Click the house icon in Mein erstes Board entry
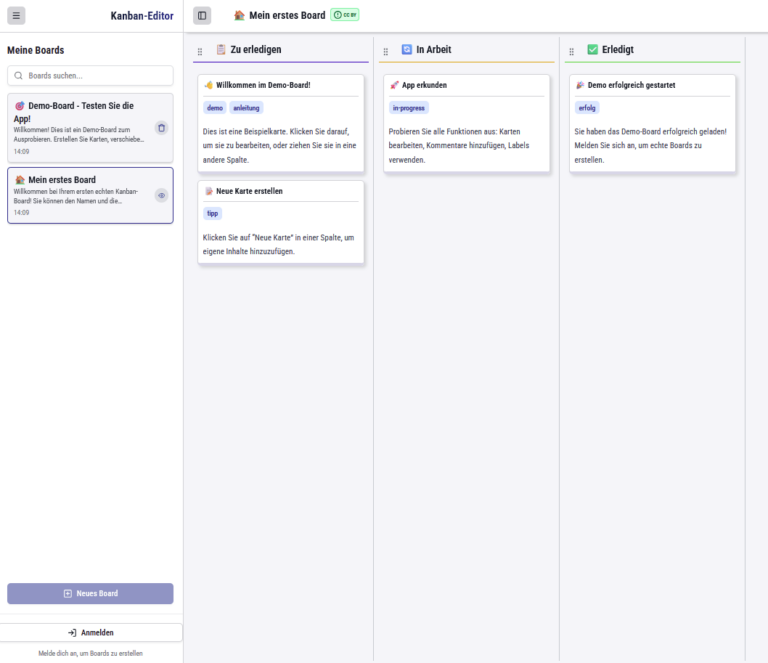The height and width of the screenshot is (663, 768). pos(20,180)
